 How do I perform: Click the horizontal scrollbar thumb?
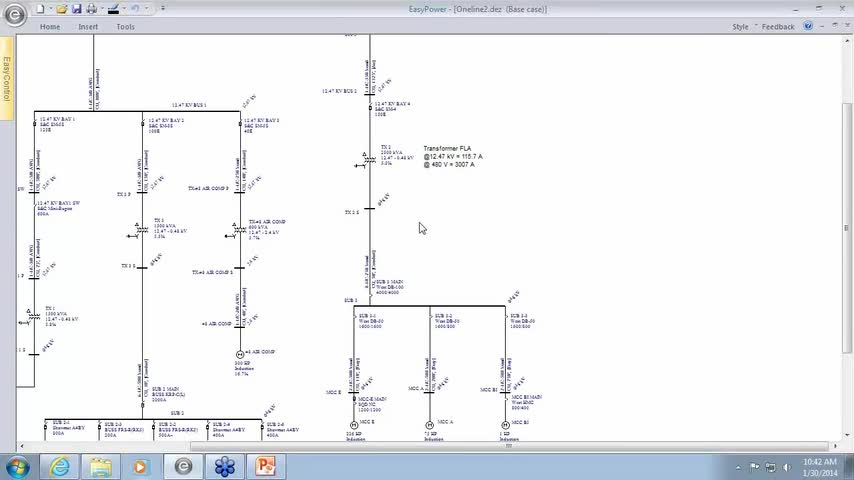(509, 446)
